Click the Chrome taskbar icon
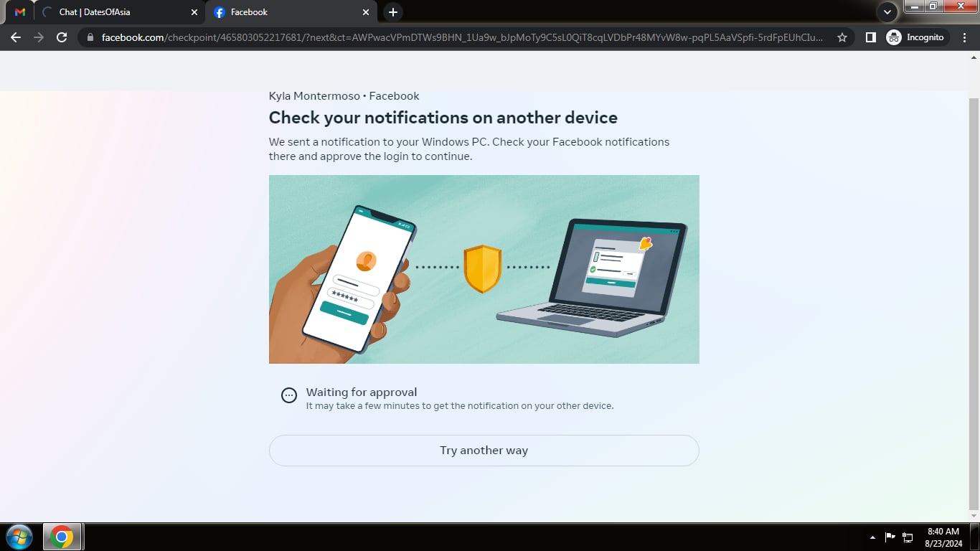 (62, 537)
